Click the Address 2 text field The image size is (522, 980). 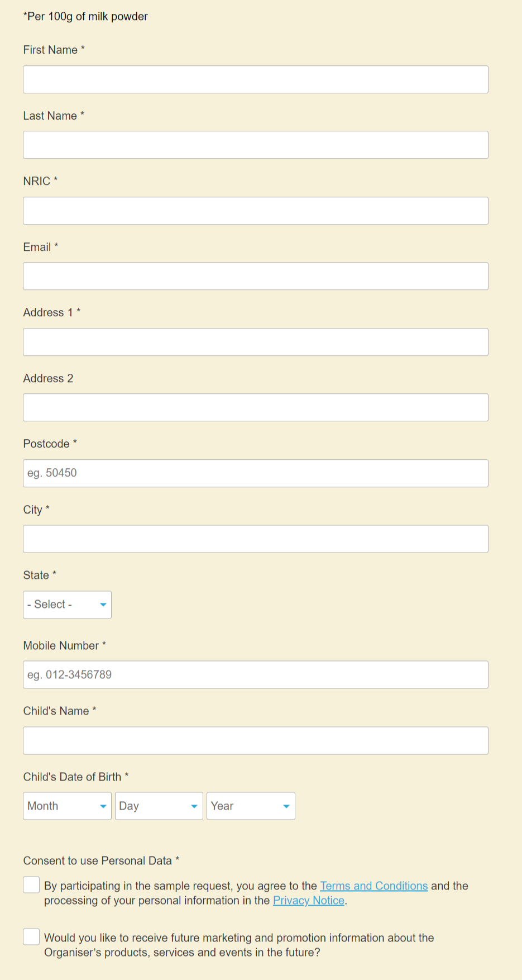(255, 407)
